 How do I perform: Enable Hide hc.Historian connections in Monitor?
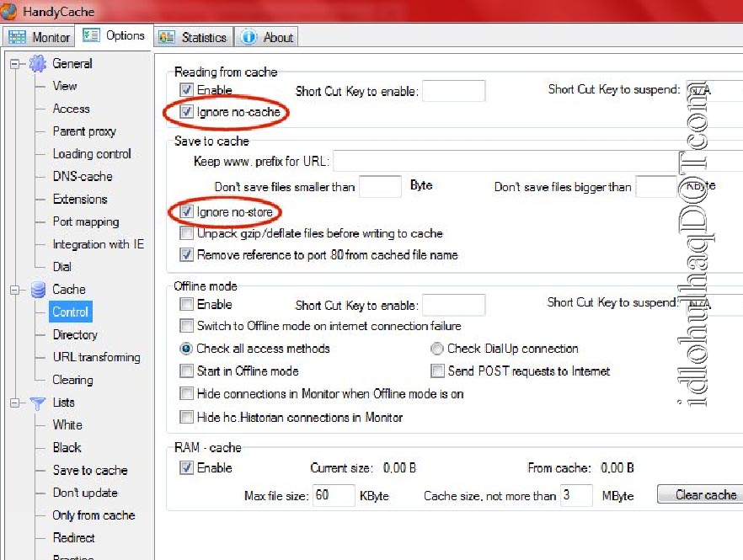187,417
